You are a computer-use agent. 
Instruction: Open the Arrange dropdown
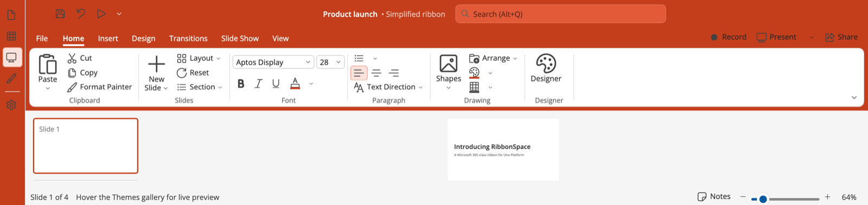(493, 58)
